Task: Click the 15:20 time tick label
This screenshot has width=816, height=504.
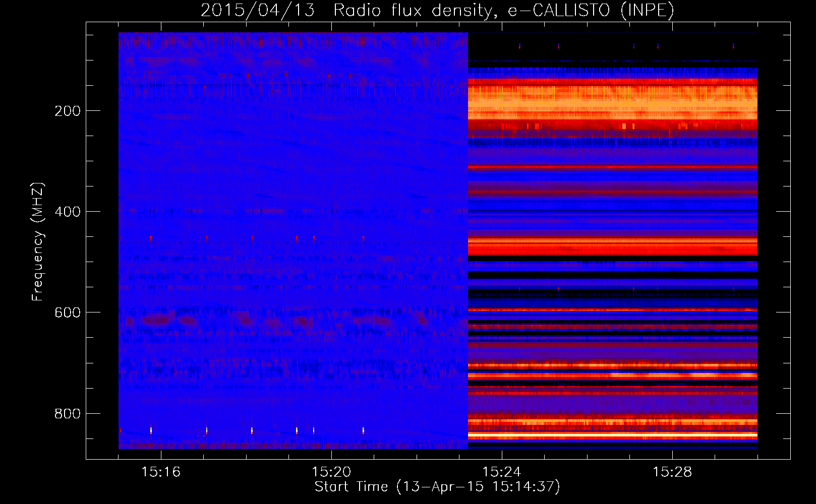Action: [x=331, y=472]
